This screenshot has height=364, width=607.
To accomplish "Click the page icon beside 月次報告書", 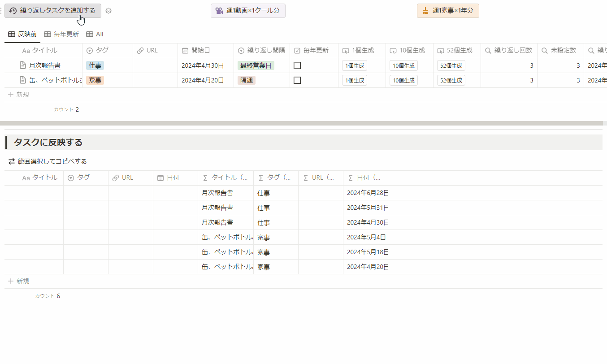I will (23, 65).
